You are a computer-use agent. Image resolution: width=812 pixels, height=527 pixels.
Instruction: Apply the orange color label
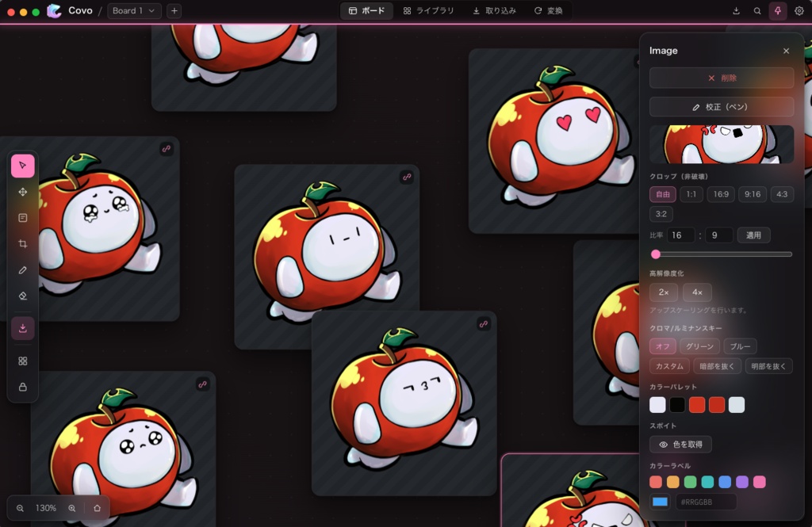(673, 482)
